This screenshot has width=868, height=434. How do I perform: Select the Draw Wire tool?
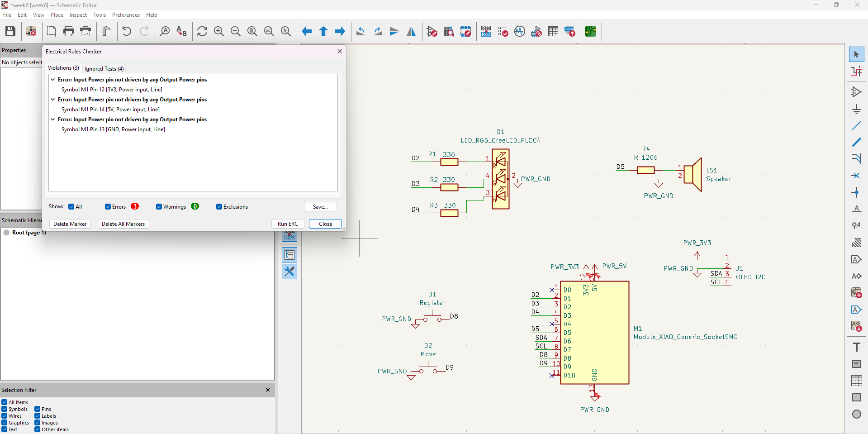856,125
